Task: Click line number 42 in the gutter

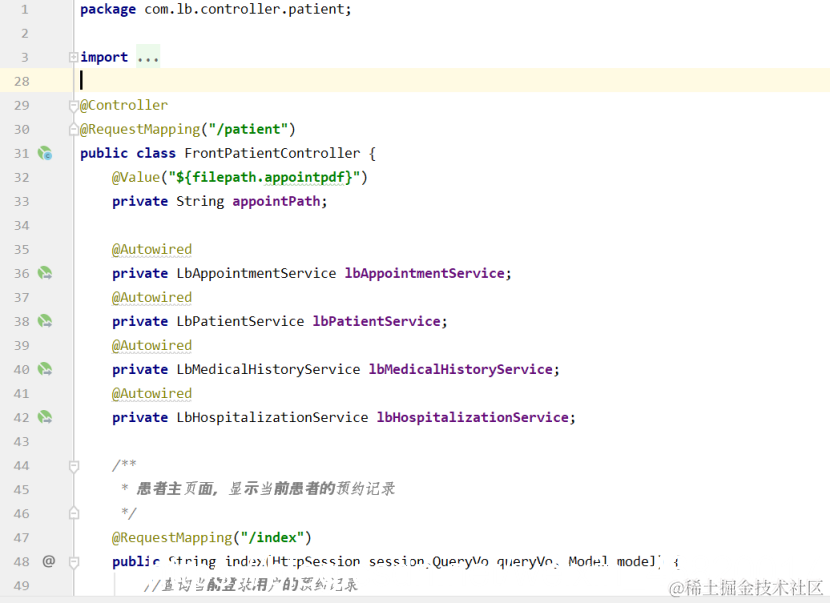Action: click(22, 418)
